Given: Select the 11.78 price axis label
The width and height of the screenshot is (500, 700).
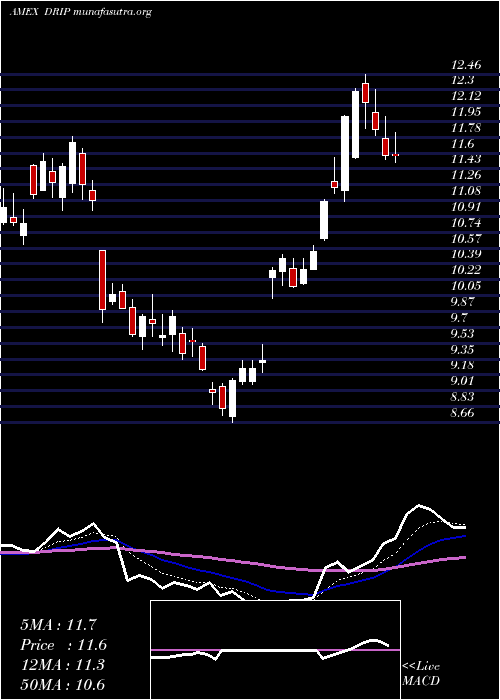Looking at the screenshot, I should point(466,128).
